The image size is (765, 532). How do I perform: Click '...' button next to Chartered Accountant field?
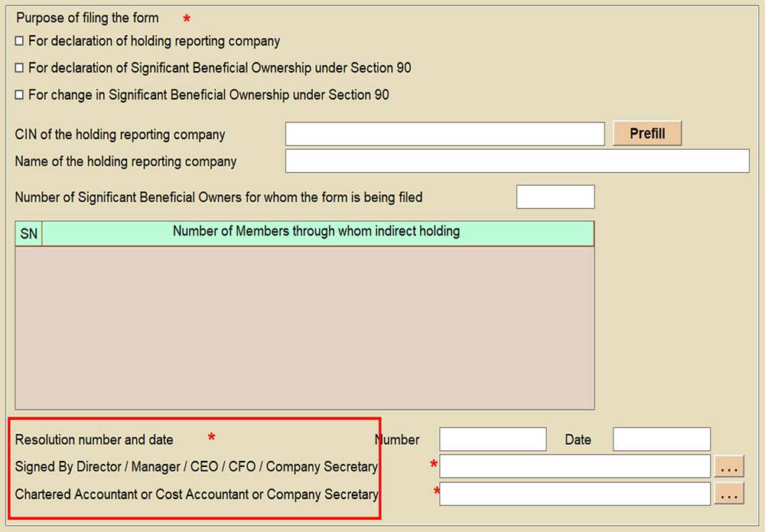[x=729, y=494]
